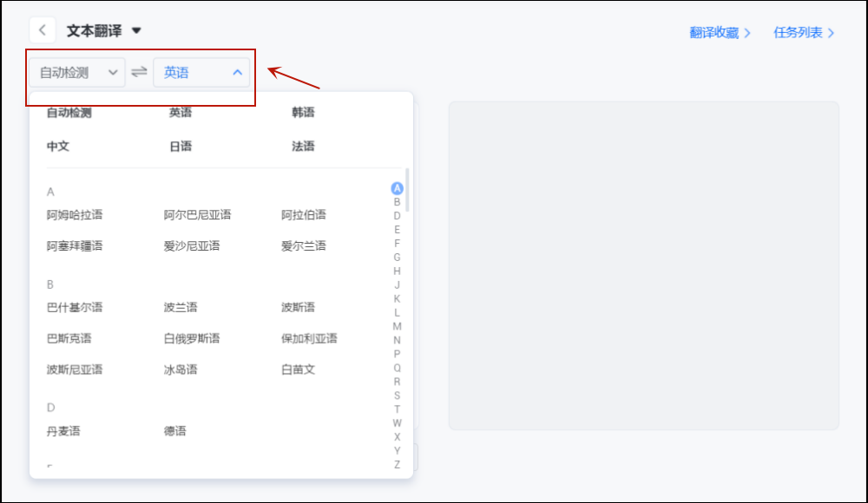Viewport: 868px width, 503px height.
Task: Select 波斯语 language
Action: 298,307
